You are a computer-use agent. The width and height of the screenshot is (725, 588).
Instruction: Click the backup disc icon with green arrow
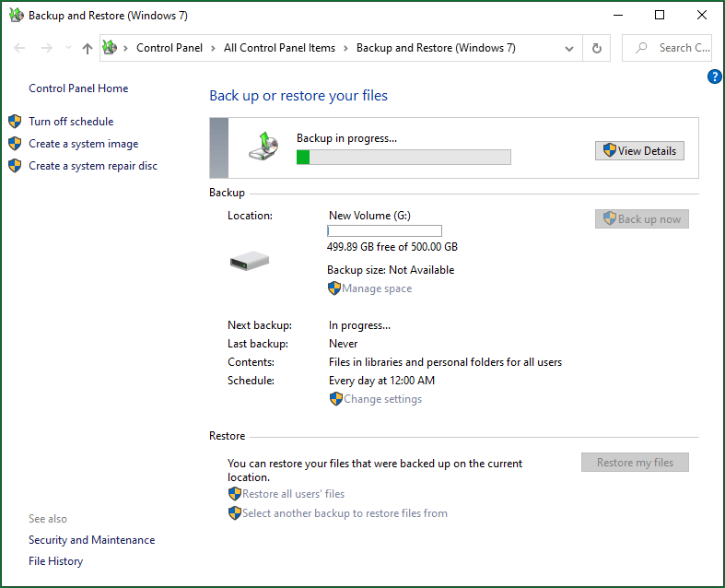click(263, 147)
